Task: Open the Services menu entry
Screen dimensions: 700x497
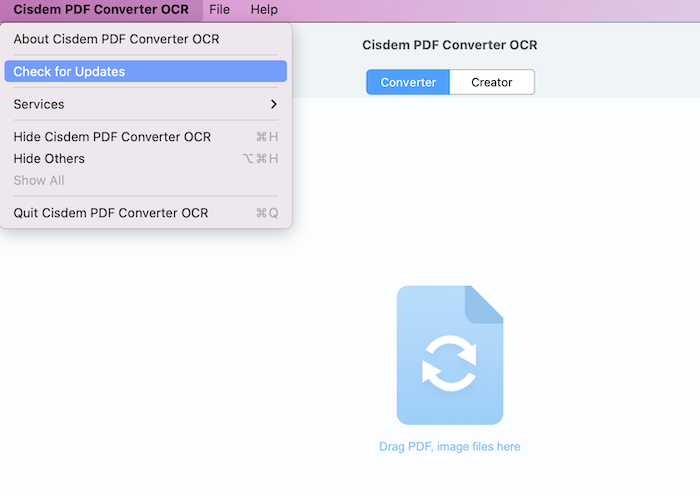Action: pos(146,104)
